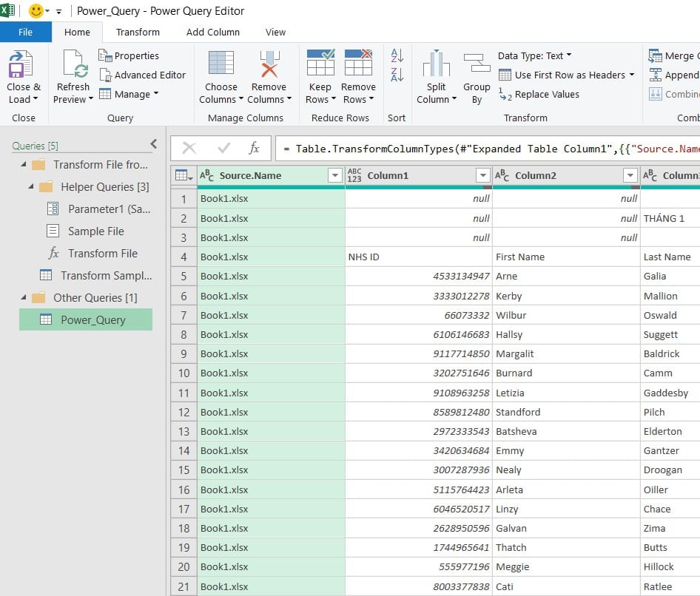The width and height of the screenshot is (700, 596).
Task: Click the Split Column icon
Action: 436,63
